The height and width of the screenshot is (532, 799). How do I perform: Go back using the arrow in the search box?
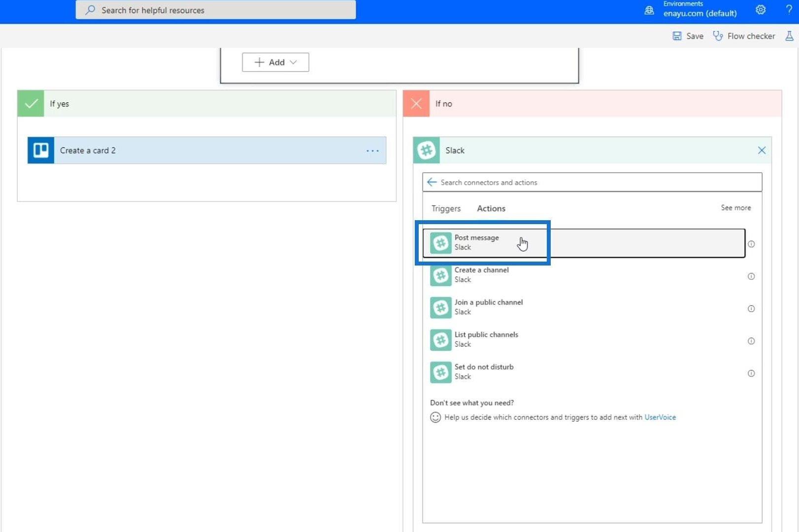coord(432,182)
